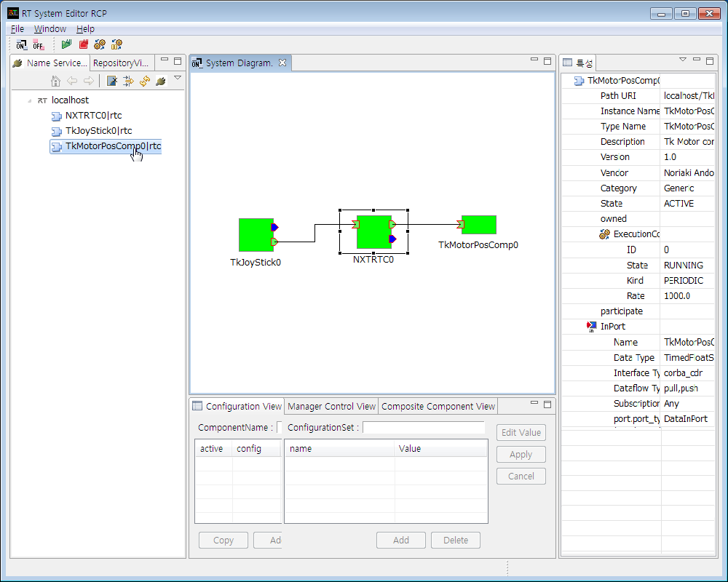Open the File menu

[17, 29]
